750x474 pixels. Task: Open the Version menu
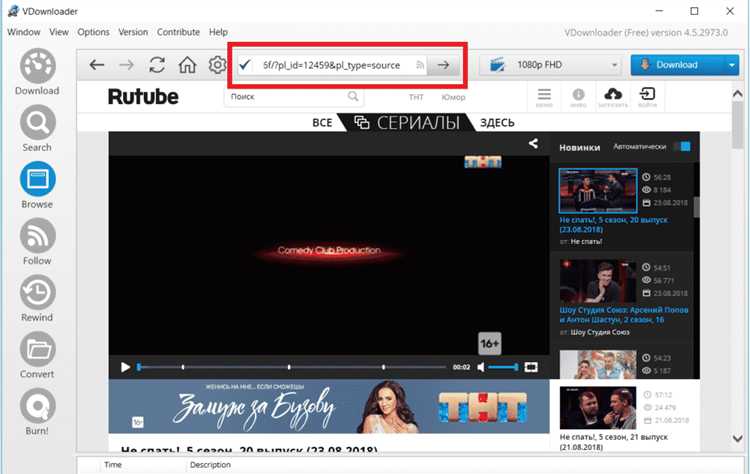[x=133, y=32]
